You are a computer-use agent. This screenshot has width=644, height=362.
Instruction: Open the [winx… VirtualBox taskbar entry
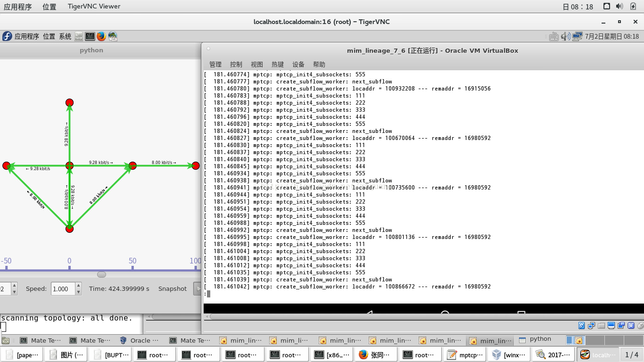point(509,355)
